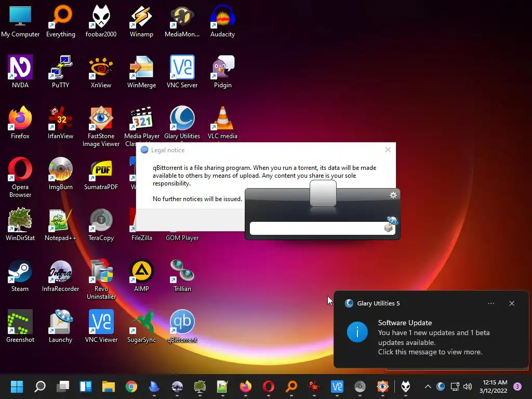Close the Legal notice dialog
The height and width of the screenshot is (399, 532).
tap(388, 150)
